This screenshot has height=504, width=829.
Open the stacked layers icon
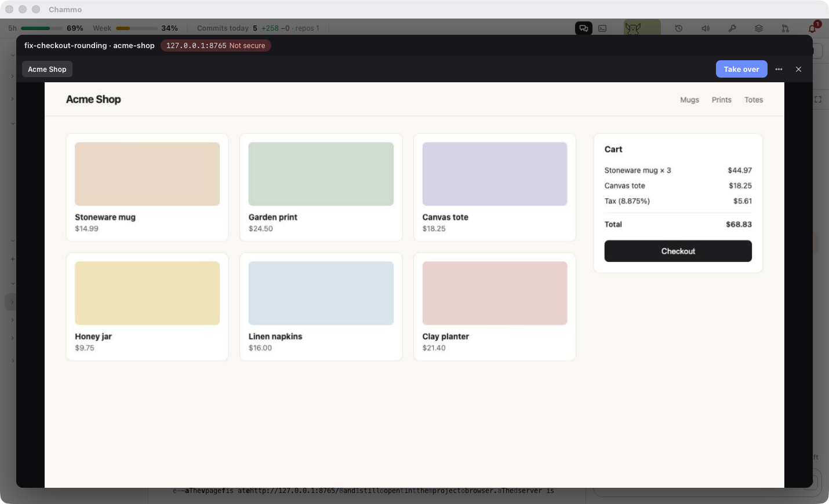(x=759, y=28)
